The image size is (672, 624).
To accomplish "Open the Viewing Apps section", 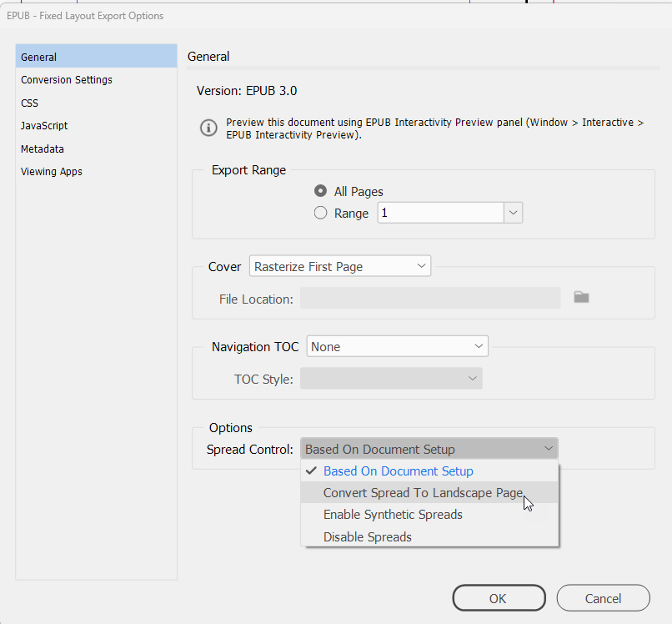I will 51,171.
